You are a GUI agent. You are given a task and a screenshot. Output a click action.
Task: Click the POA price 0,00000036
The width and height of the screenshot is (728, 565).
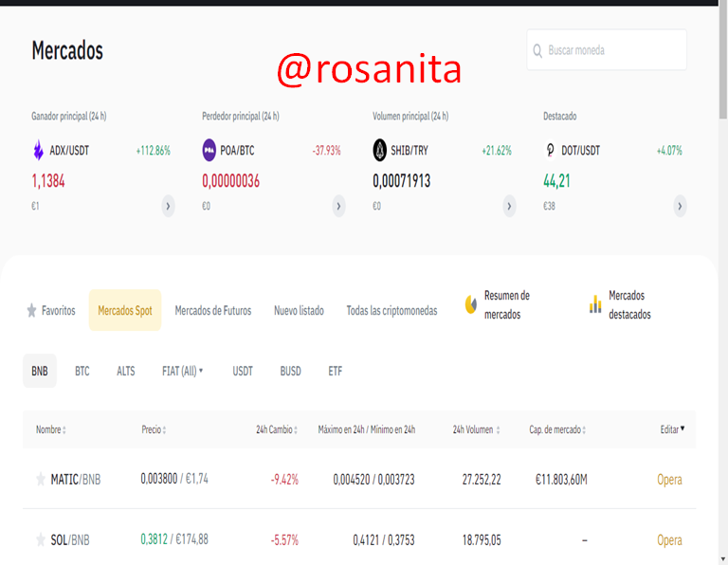230,181
